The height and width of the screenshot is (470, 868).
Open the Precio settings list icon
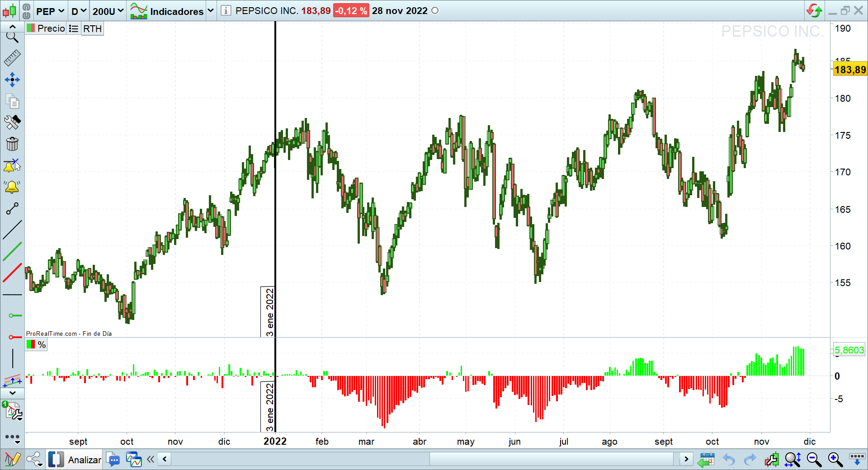[74, 28]
